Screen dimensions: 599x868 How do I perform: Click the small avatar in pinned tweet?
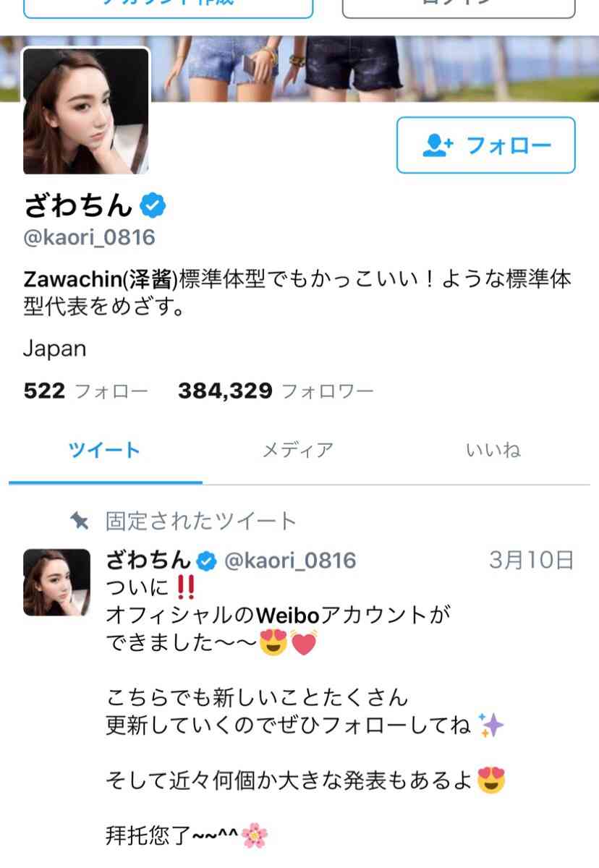pos(56,582)
